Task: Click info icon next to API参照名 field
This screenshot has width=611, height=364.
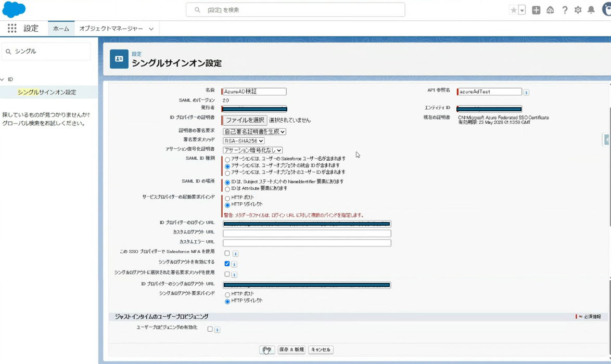Action: point(526,92)
